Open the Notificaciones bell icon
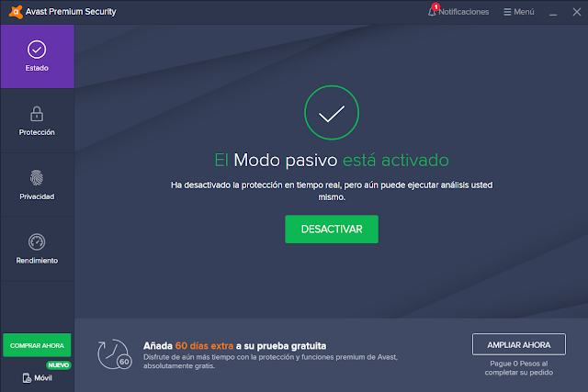The width and height of the screenshot is (588, 392). coord(432,12)
